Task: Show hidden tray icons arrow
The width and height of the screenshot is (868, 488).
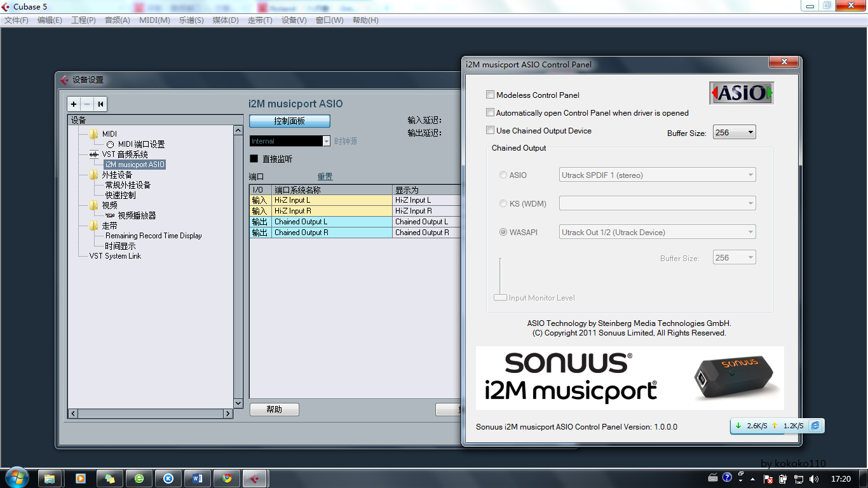Action: coord(753,479)
